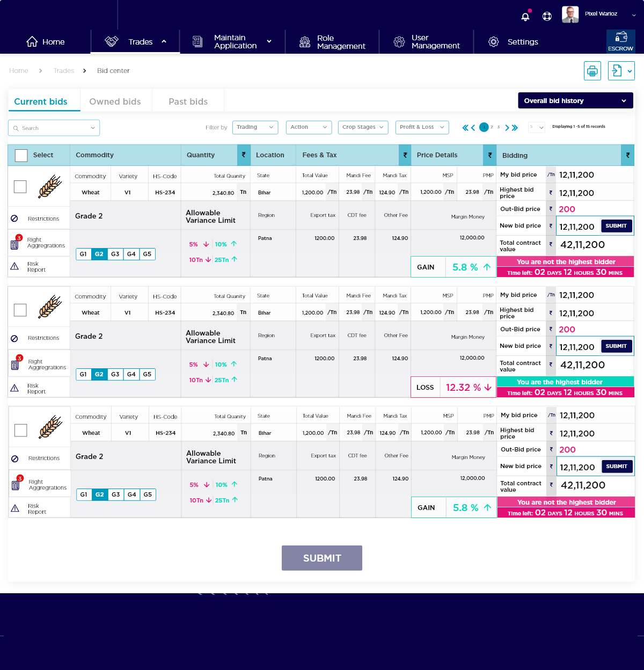Expand the Overall bid history dropdown
Viewport: 644px width, 670px height.
[575, 101]
